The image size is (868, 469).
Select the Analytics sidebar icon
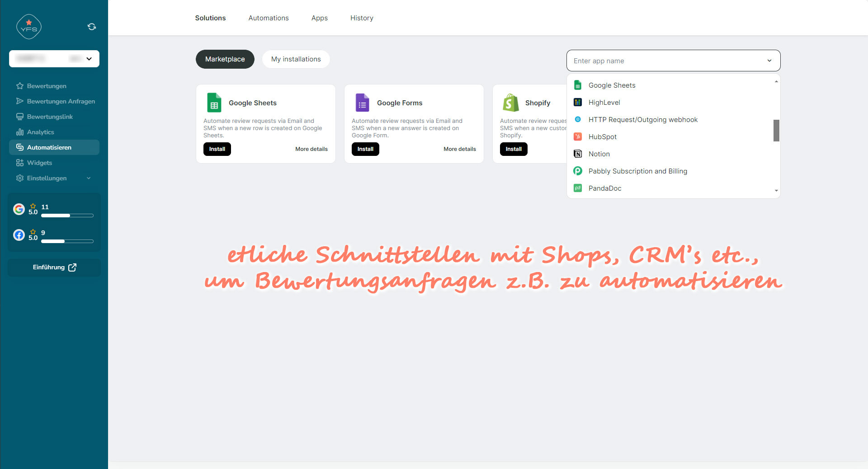coord(20,132)
